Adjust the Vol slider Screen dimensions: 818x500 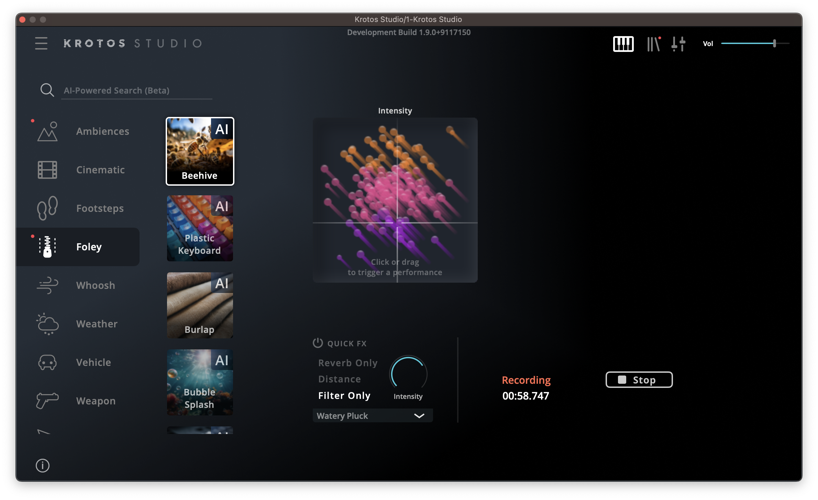(x=773, y=43)
